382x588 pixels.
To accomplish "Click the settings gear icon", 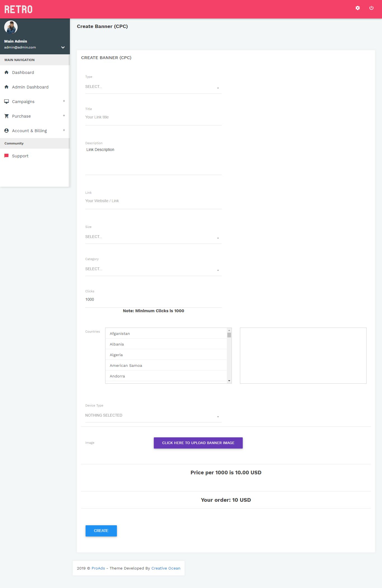I will pyautogui.click(x=357, y=8).
